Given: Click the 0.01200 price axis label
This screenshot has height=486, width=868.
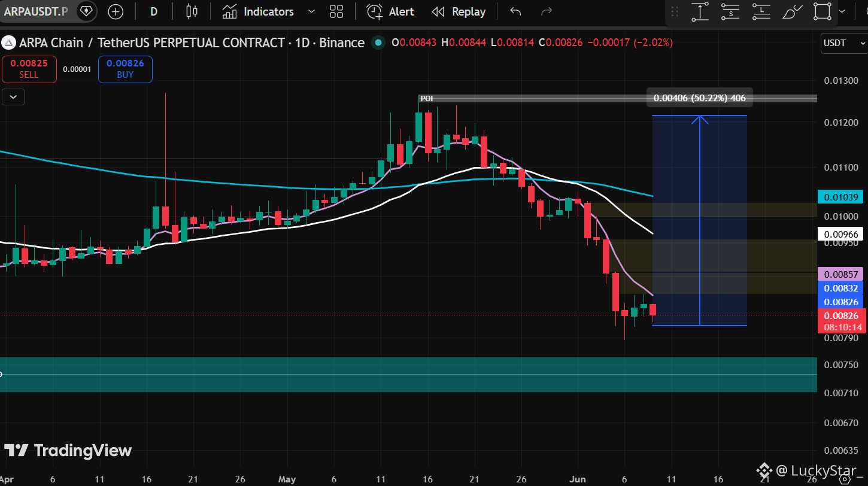Looking at the screenshot, I should 840,123.
